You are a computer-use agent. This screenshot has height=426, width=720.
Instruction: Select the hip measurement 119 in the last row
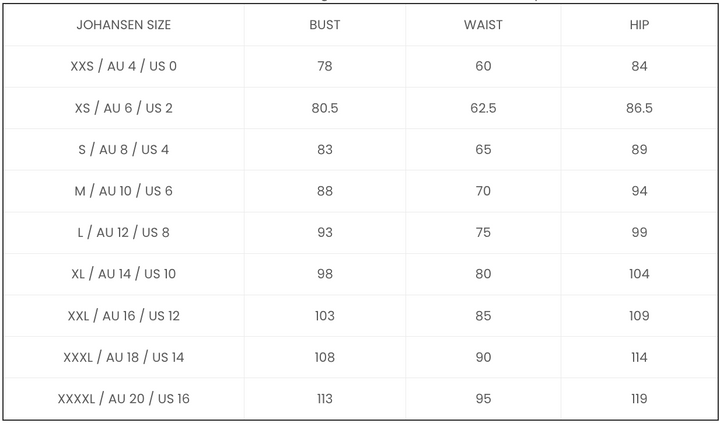(639, 399)
